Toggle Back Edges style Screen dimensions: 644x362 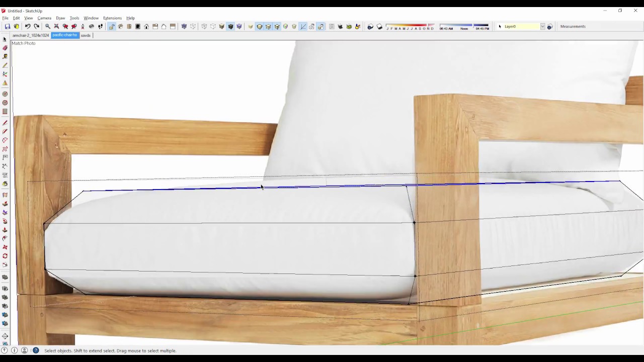pyautogui.click(x=193, y=27)
